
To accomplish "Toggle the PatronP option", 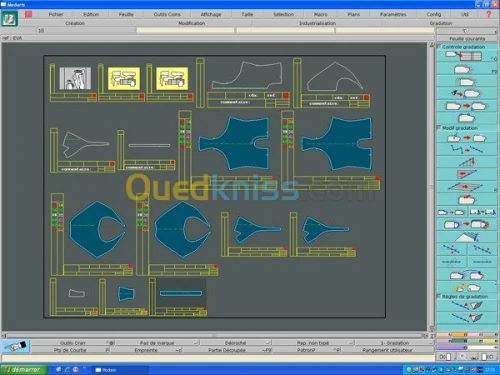I will tap(307, 350).
